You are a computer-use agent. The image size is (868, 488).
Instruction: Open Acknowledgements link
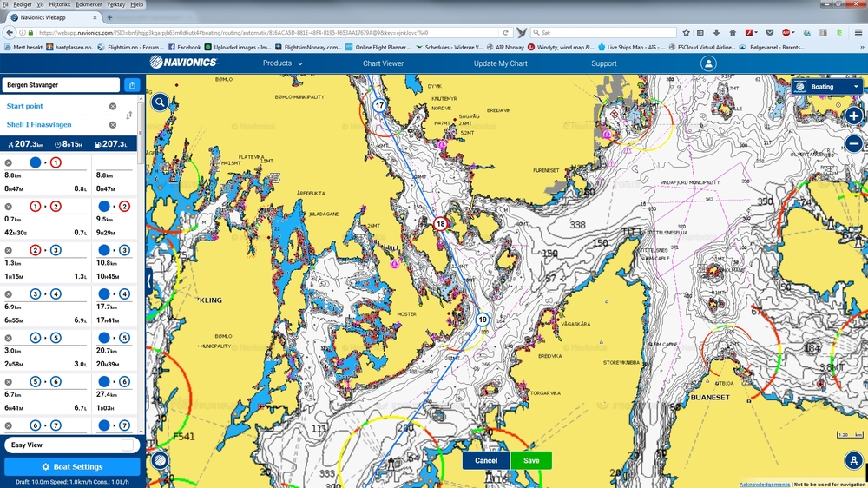click(x=765, y=485)
